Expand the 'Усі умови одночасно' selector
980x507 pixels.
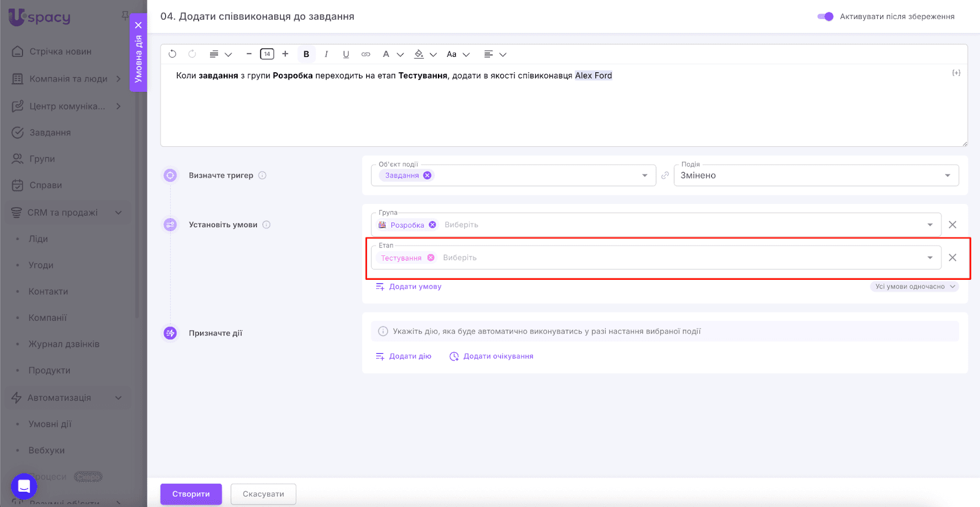[914, 287]
